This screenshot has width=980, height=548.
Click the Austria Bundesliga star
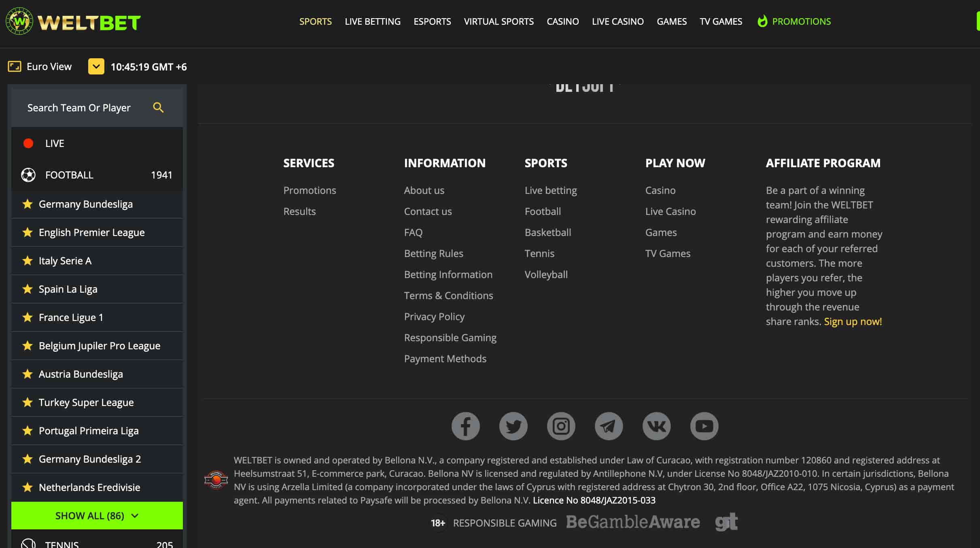click(28, 374)
